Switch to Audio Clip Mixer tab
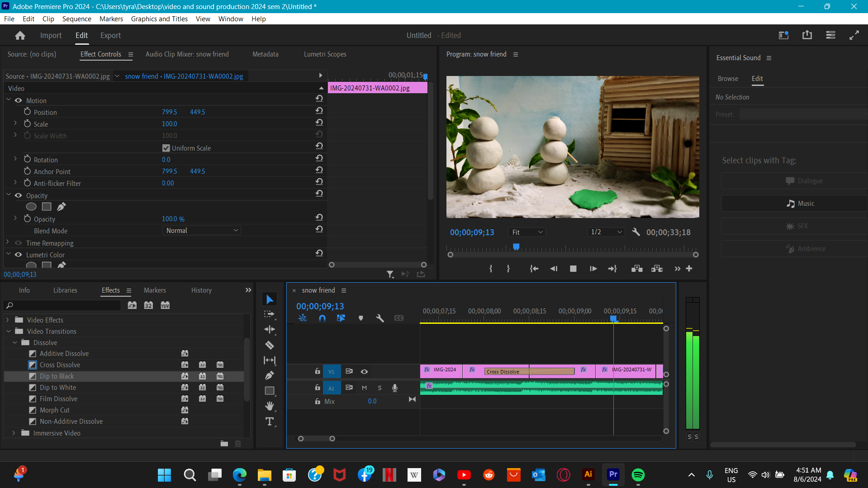Viewport: 868px width, 488px height. pos(187,54)
